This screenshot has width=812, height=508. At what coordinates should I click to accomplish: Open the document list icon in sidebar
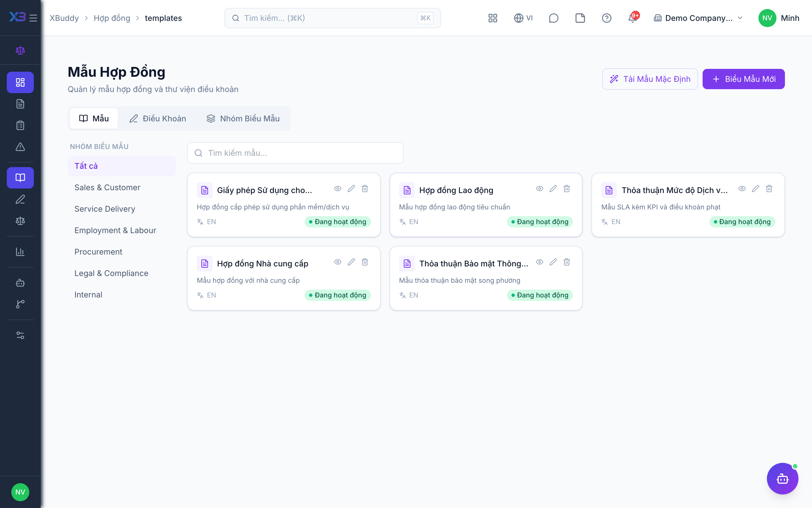click(x=20, y=104)
